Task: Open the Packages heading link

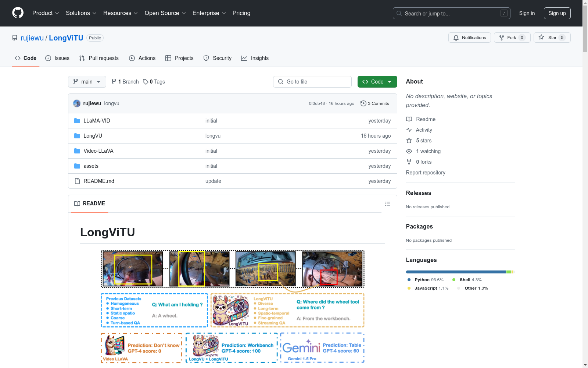Action: pos(419,227)
